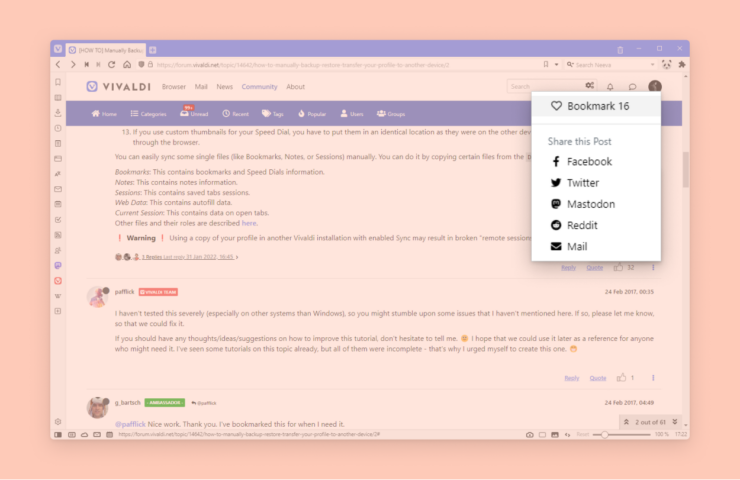Open browser settings gear in sidebar
The height and width of the screenshot is (480, 740).
pyautogui.click(x=58, y=421)
